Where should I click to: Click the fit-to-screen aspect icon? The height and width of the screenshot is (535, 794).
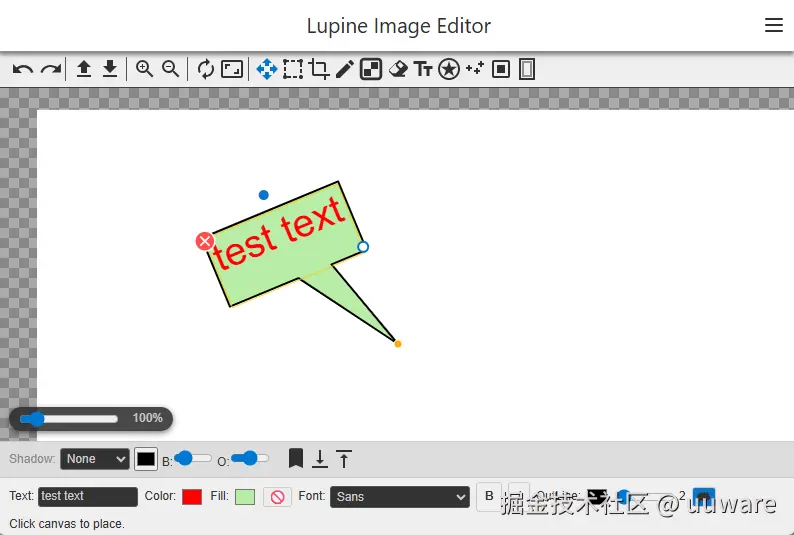point(232,69)
